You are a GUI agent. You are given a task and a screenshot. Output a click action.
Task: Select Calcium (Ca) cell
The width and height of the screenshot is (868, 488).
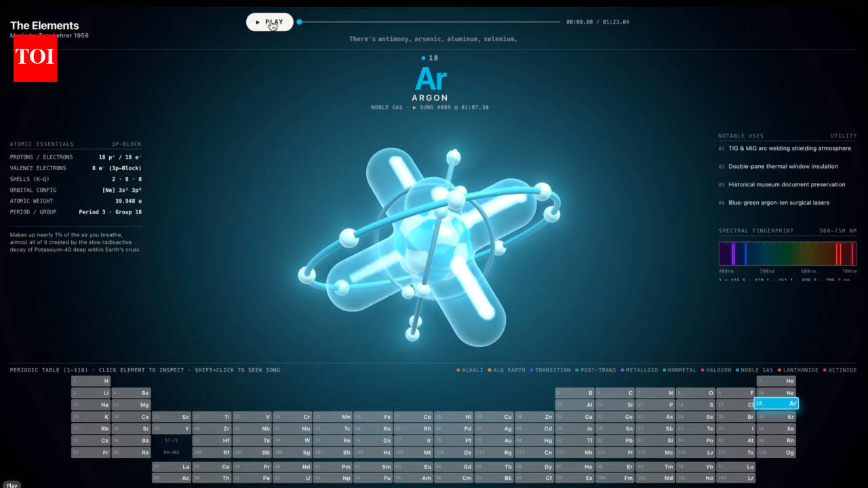pos(131,417)
